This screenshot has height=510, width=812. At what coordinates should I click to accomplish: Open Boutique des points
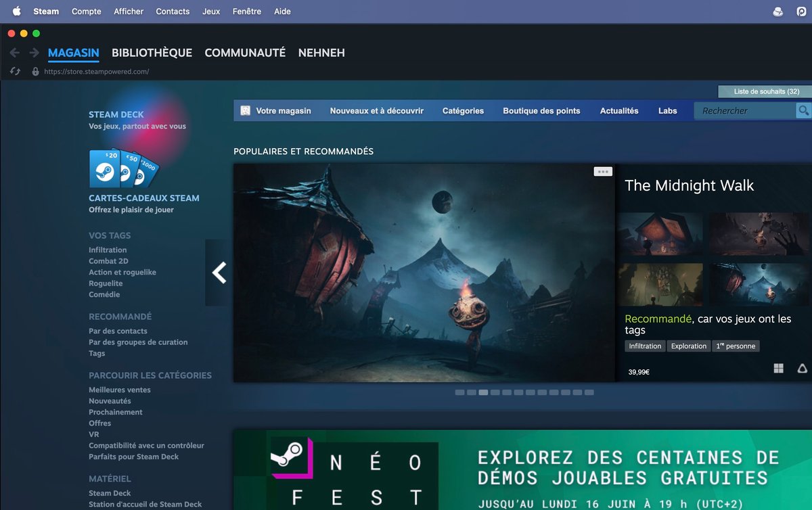coord(541,111)
